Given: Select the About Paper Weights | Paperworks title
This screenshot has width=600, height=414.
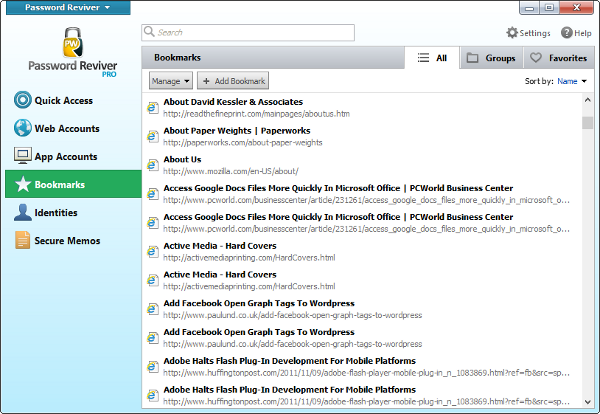Looking at the screenshot, I should coord(237,130).
